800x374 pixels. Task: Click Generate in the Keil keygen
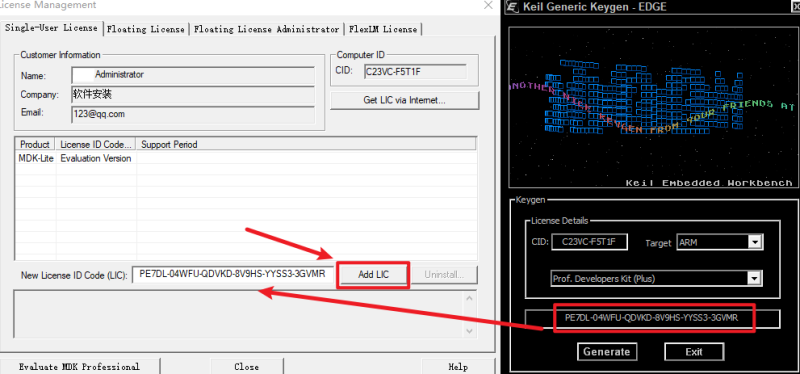[607, 352]
